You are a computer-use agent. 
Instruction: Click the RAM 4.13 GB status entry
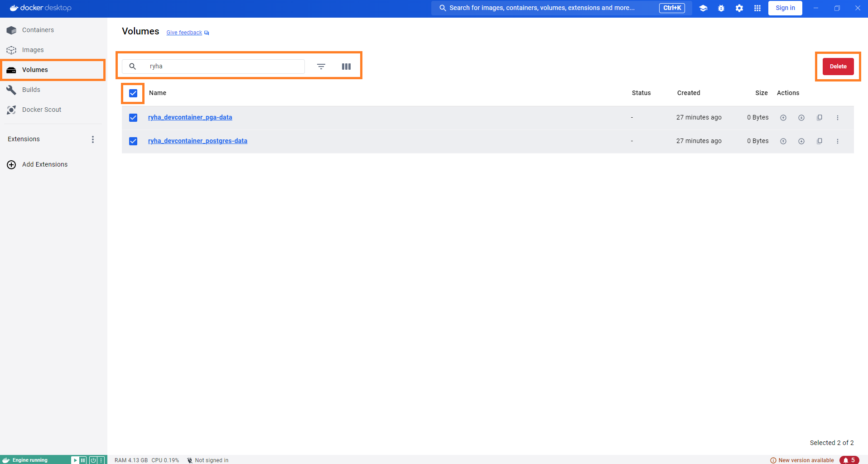coord(131,460)
